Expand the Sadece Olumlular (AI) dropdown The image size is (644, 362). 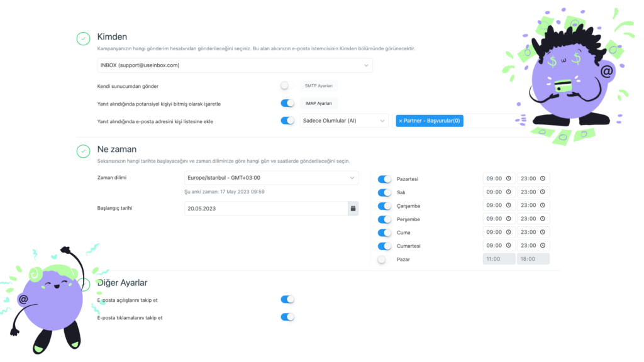[x=343, y=121]
